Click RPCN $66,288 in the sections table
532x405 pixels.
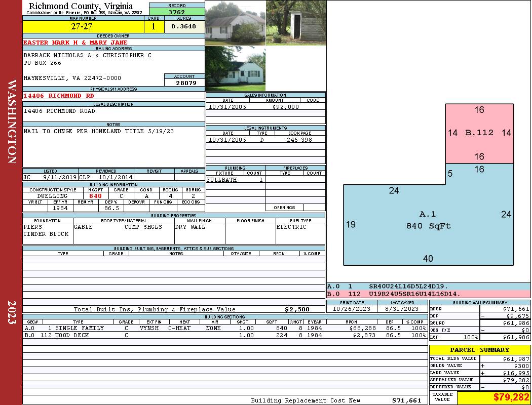[362, 329]
